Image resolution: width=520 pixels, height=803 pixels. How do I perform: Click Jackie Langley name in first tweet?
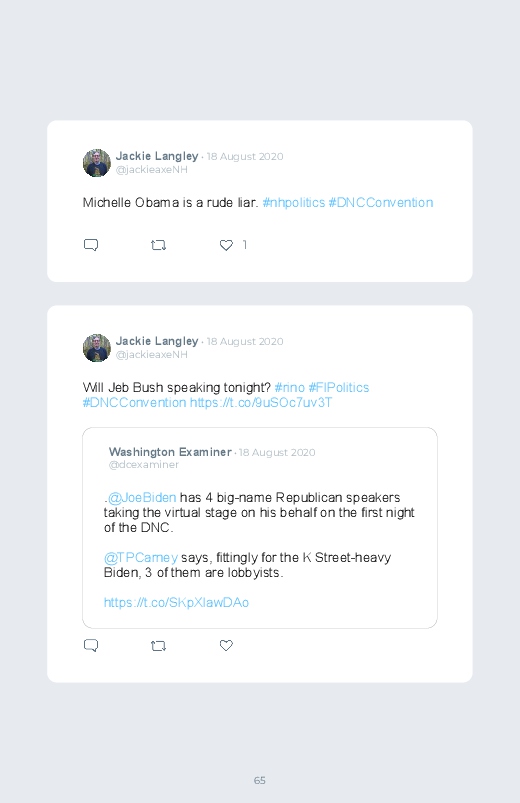tap(157, 156)
